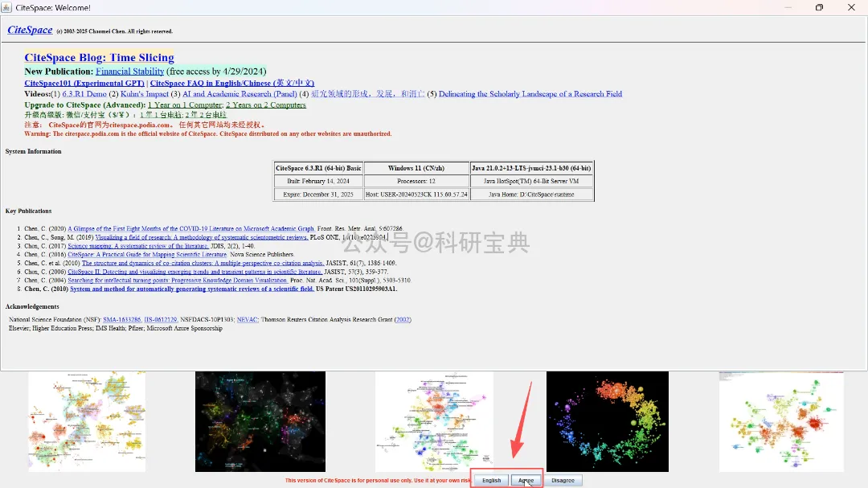This screenshot has height=488, width=868.
Task: Open the CiteSpace Blog: Time Slicing link
Action: click(99, 58)
